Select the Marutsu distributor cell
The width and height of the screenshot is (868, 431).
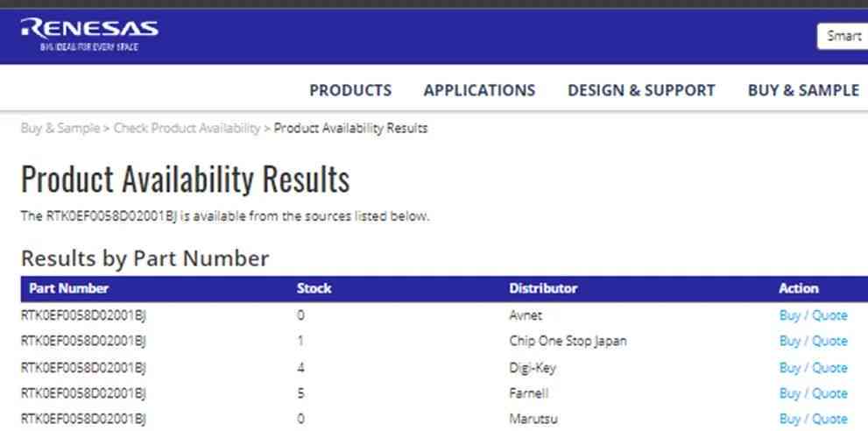533,419
